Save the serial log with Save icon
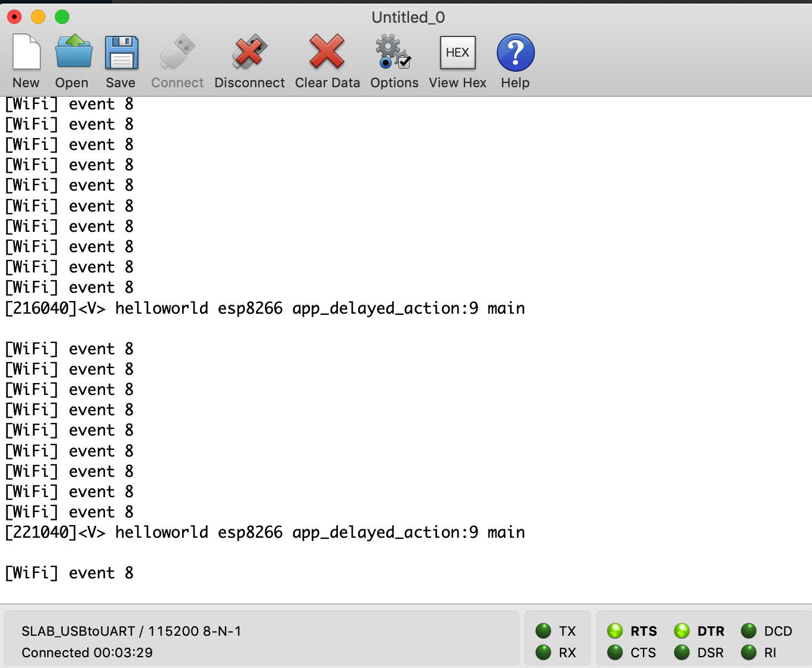The image size is (812, 668). click(x=121, y=53)
